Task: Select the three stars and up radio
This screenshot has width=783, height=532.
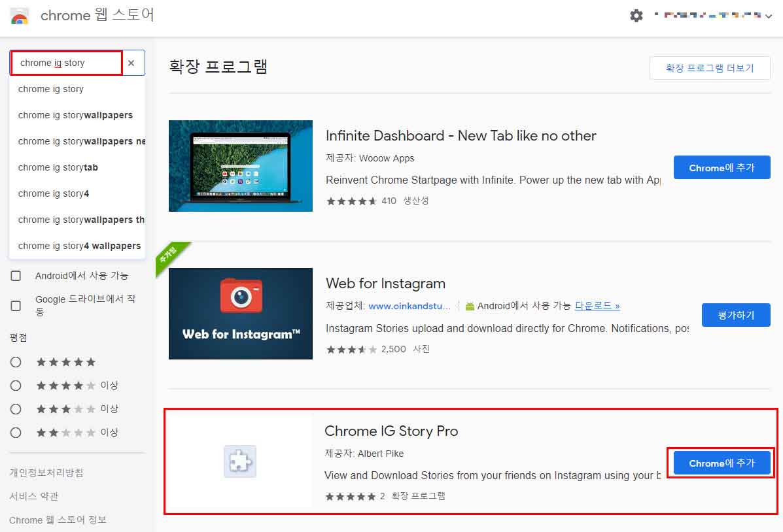Action: [x=16, y=409]
